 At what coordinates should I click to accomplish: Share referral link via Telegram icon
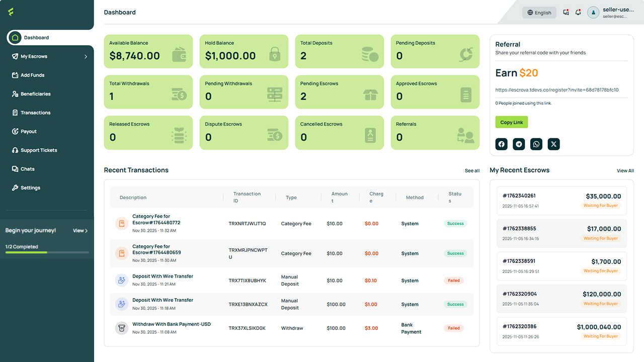519,144
